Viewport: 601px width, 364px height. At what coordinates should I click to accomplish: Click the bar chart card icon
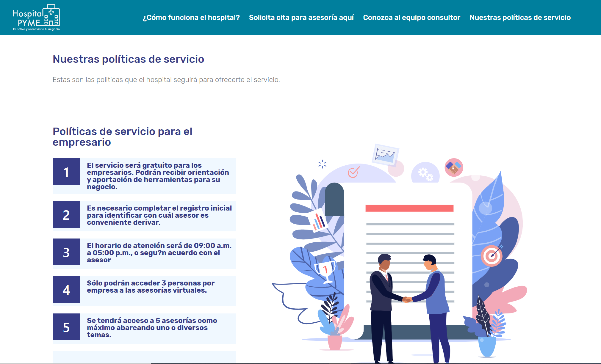319,221
